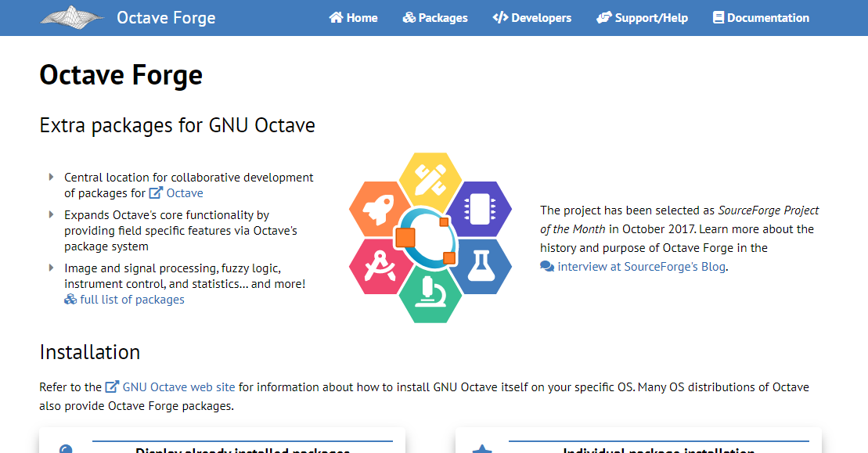Open the Documentation menu item

pyautogui.click(x=761, y=18)
